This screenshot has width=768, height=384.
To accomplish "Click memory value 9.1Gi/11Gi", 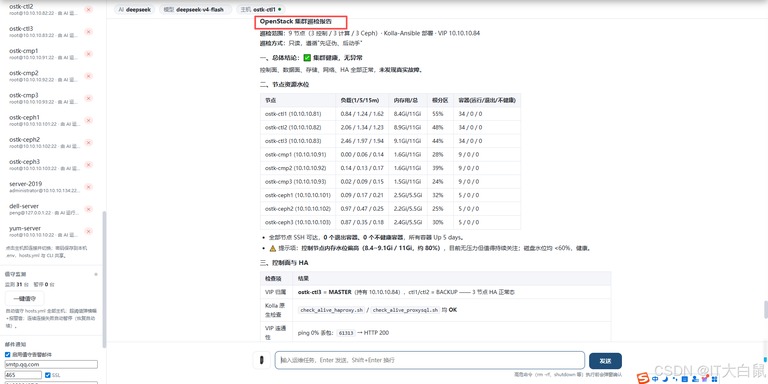I will 407,141.
